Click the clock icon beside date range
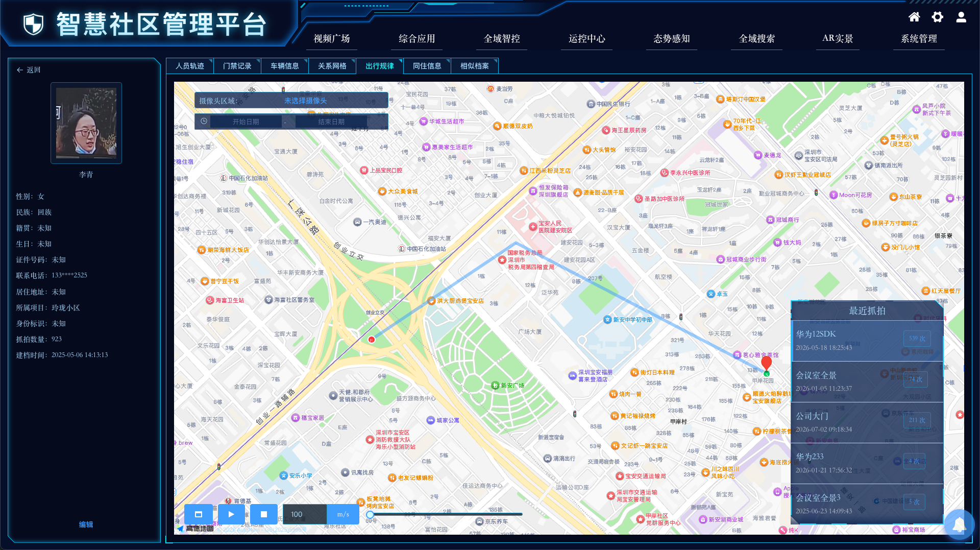 point(204,122)
